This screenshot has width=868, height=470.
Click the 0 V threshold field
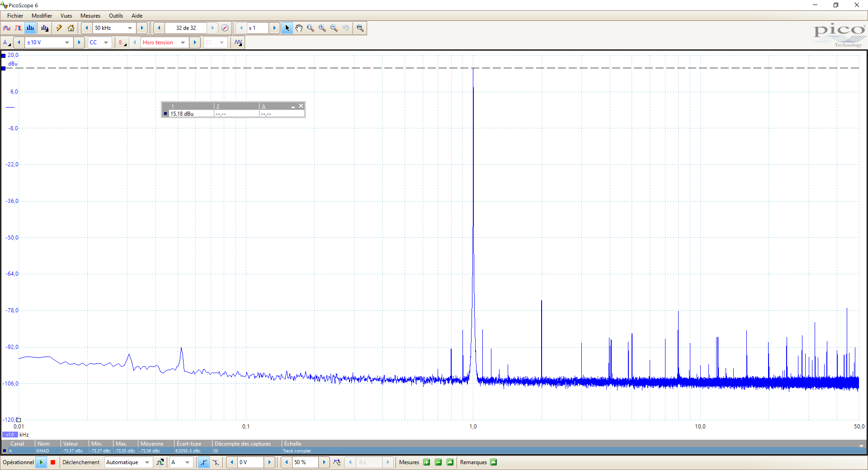(251, 462)
